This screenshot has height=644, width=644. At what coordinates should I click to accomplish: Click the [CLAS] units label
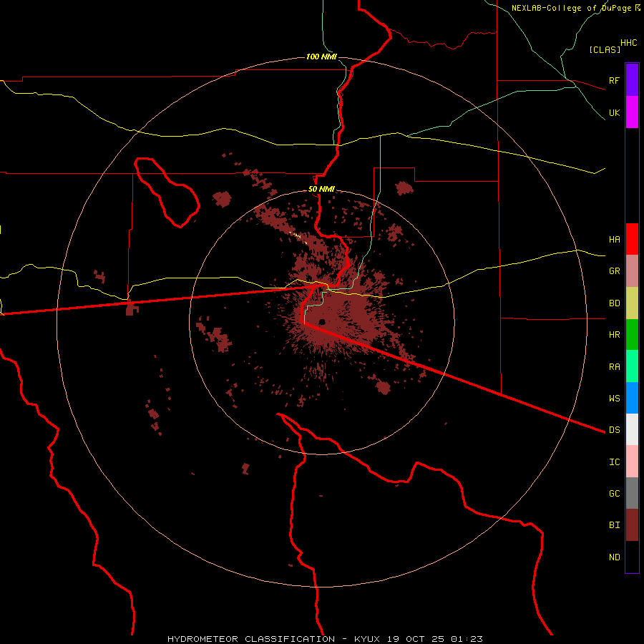pyautogui.click(x=605, y=49)
